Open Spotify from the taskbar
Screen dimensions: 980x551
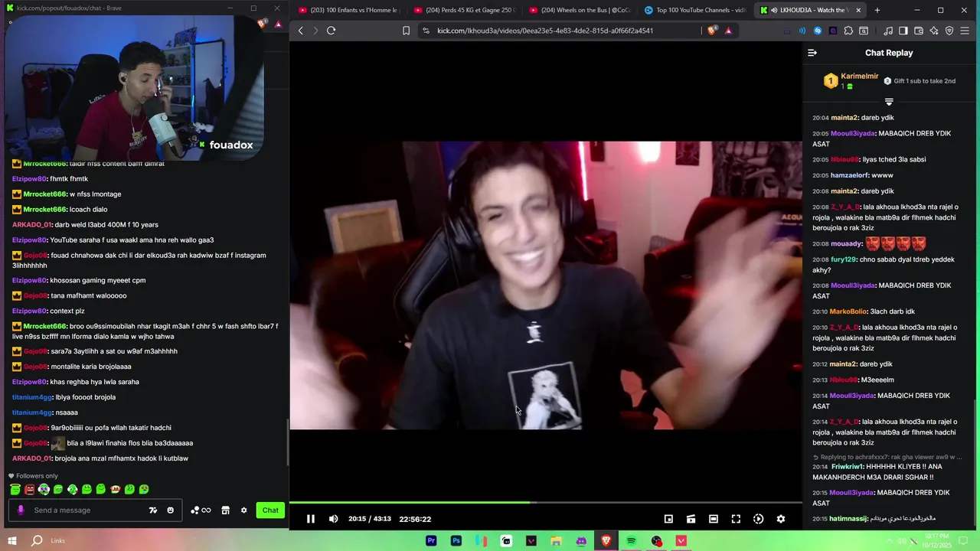(631, 541)
